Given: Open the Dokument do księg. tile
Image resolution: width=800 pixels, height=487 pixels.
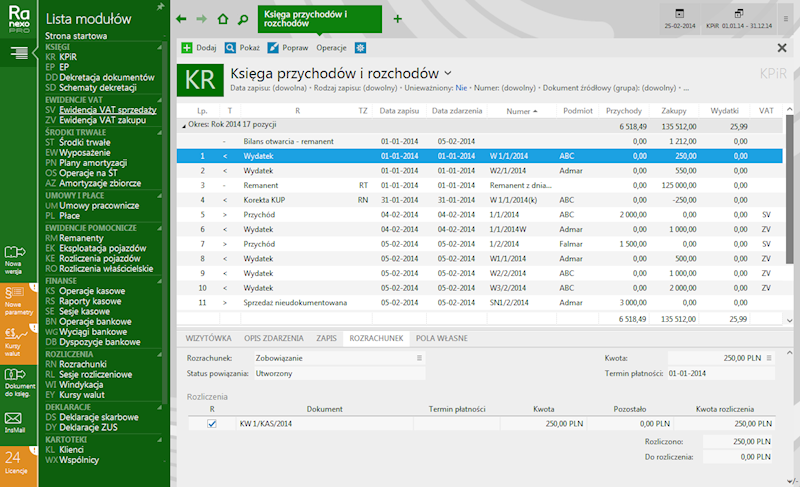Looking at the screenshot, I should coord(19,380).
